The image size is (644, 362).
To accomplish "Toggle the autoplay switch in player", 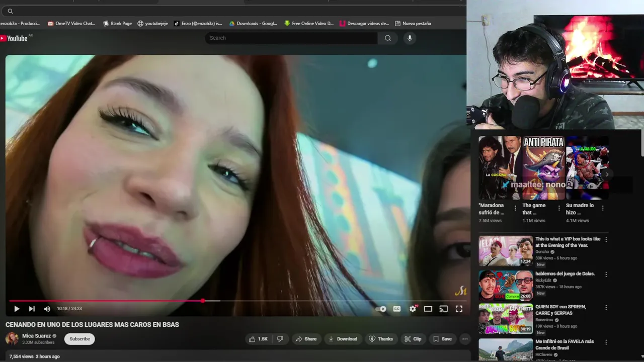I will [382, 309].
